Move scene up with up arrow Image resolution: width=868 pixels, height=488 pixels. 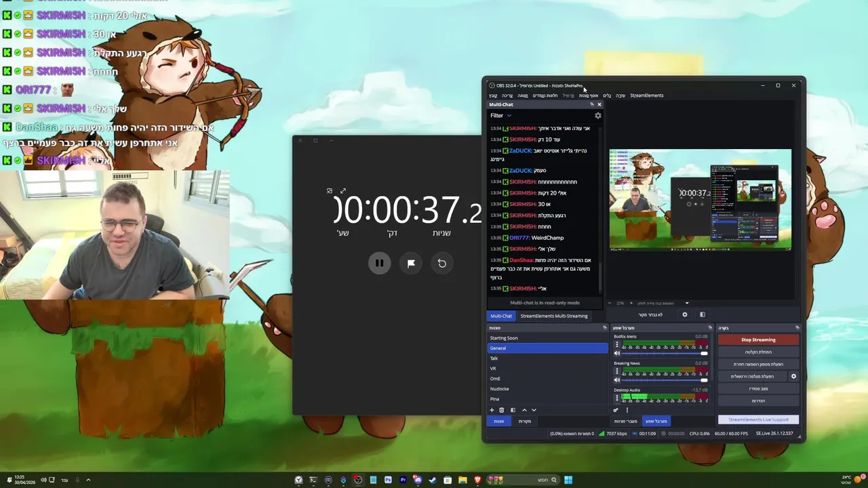[x=524, y=410]
